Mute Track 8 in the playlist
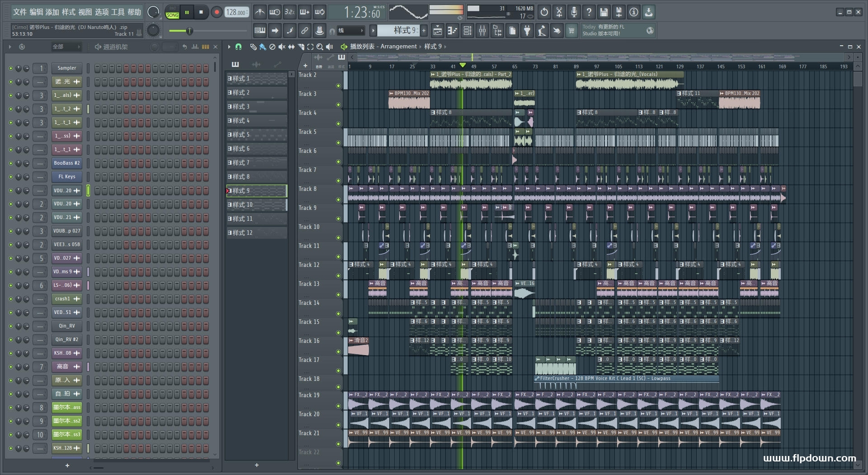Viewport: 868px width, 475px height. pos(338,199)
